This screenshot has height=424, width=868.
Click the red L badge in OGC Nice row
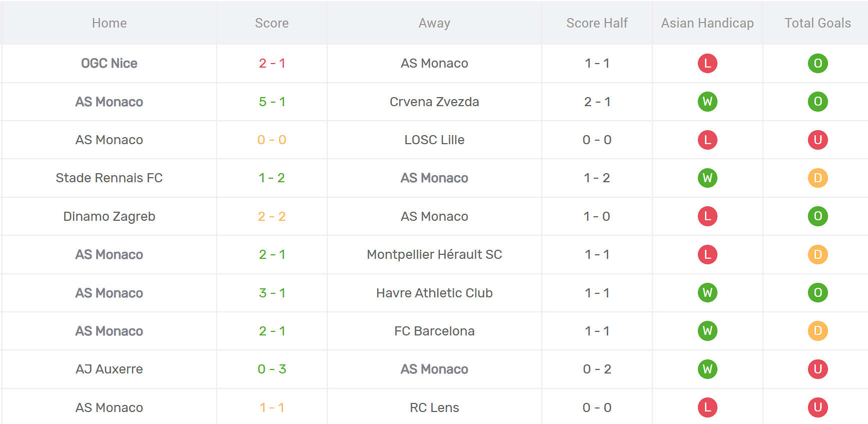pos(707,63)
